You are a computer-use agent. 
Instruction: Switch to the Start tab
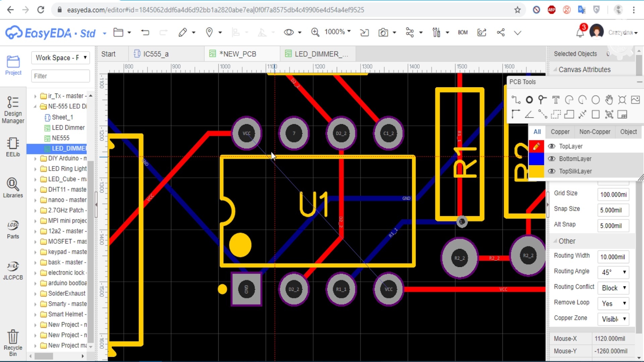[108, 54]
